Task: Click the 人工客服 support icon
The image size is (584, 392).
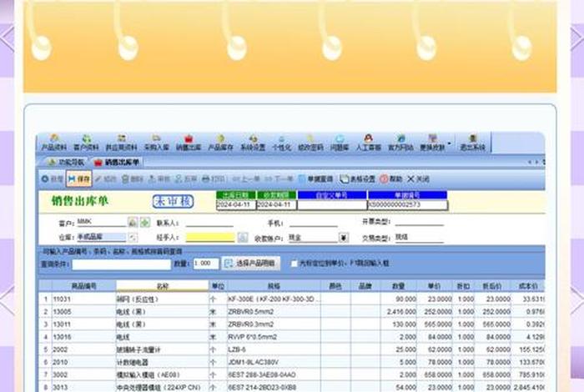Action: 368,142
